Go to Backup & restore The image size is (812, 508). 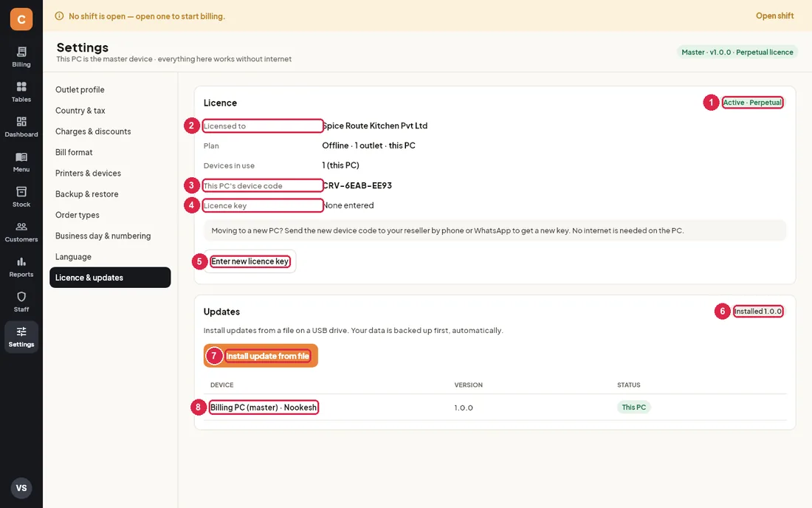coord(110,194)
